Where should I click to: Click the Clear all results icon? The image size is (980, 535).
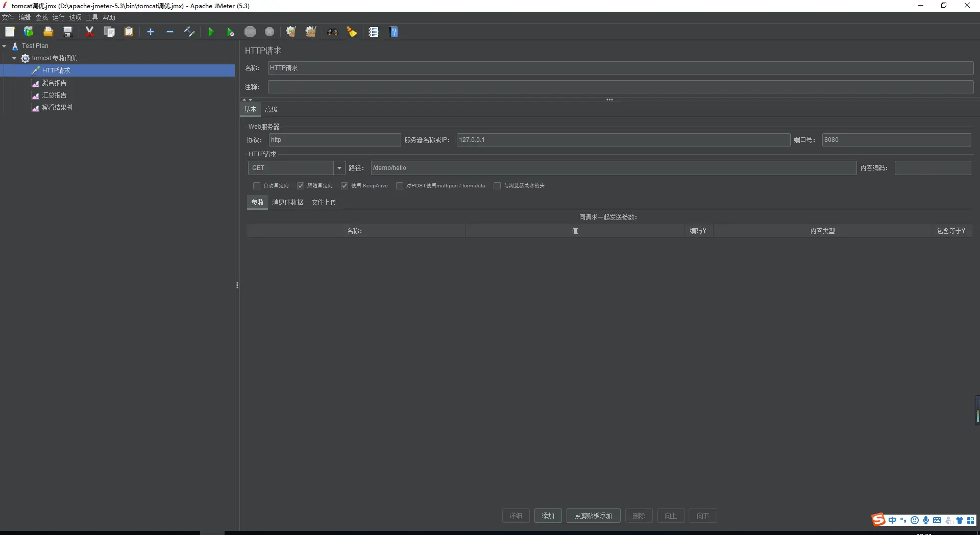tap(310, 32)
